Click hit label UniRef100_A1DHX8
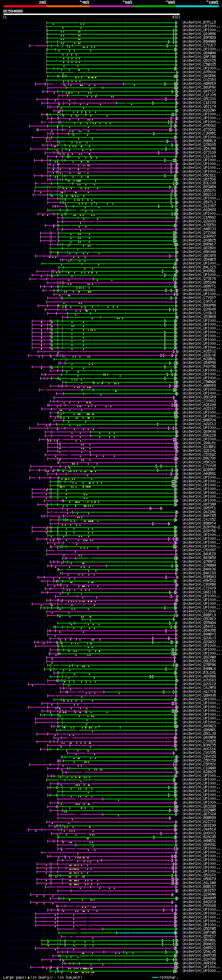The image size is (222, 980). (199, 210)
